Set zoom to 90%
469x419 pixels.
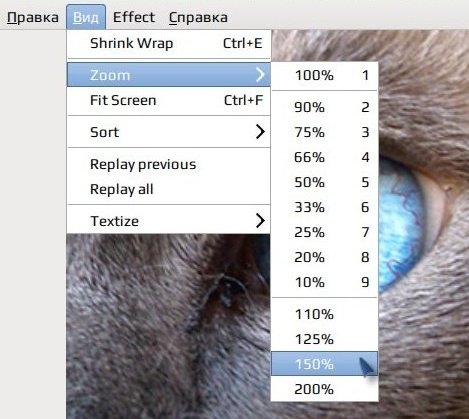(325, 107)
